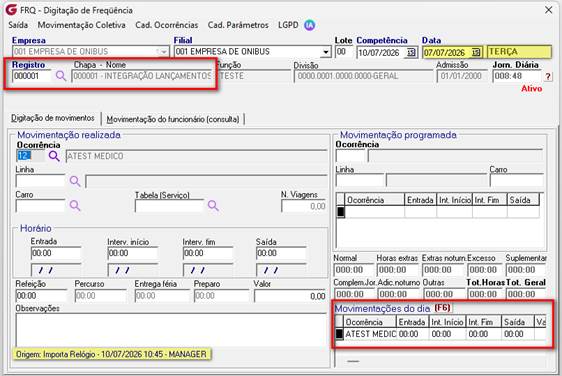
Task: Click the Linha code input field
Action: click(x=40, y=181)
